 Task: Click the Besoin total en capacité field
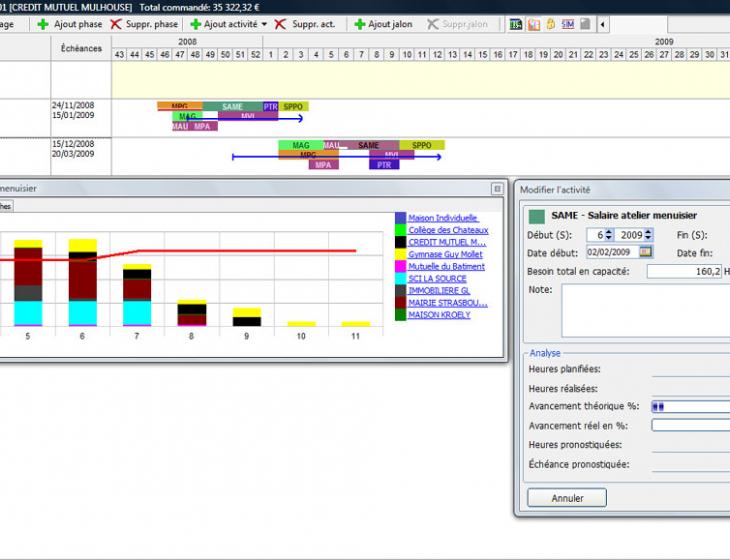(x=684, y=271)
